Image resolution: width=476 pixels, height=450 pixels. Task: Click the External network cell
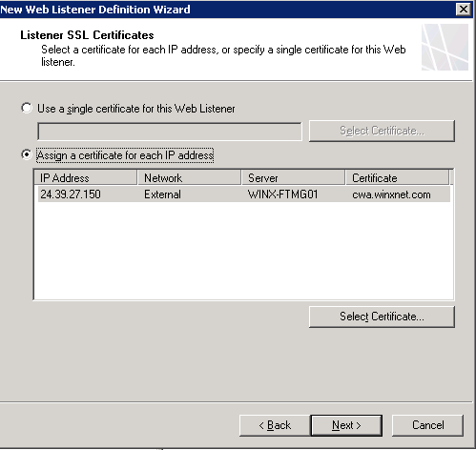coord(162,194)
